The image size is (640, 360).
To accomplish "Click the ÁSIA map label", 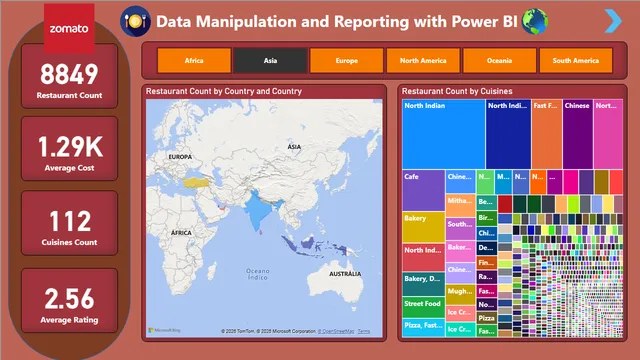I will [294, 147].
